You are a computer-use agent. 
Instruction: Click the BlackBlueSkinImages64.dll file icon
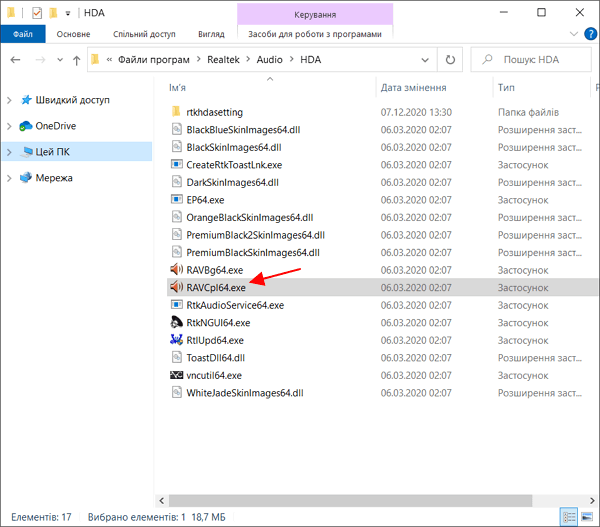176,129
